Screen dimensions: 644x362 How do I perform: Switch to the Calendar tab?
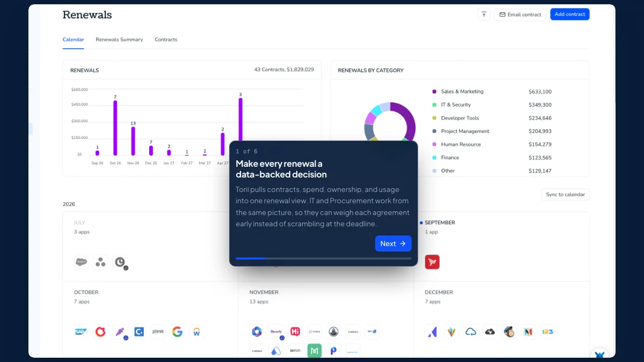[73, 40]
